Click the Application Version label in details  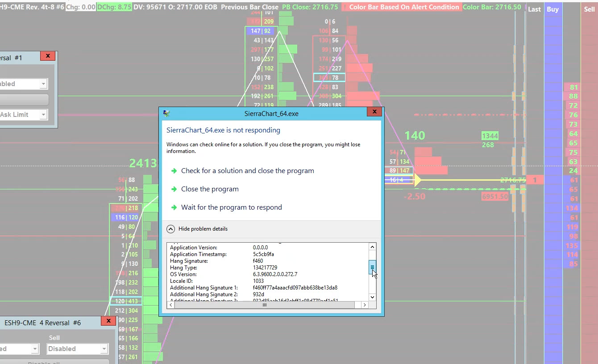[x=194, y=248]
